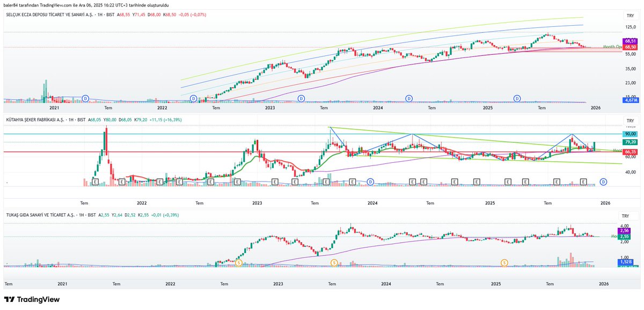Click the blue 4,67M volume label

click(630, 100)
